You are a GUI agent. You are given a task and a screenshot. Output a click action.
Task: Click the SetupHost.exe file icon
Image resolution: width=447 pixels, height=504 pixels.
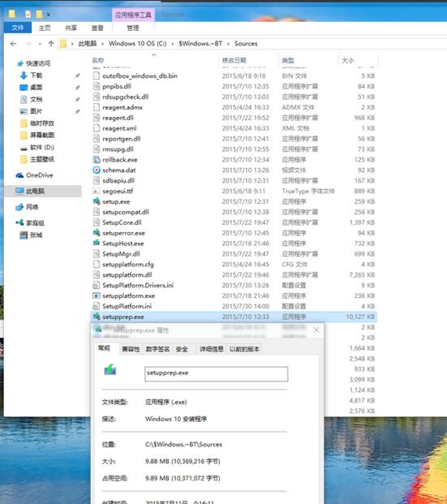96,243
